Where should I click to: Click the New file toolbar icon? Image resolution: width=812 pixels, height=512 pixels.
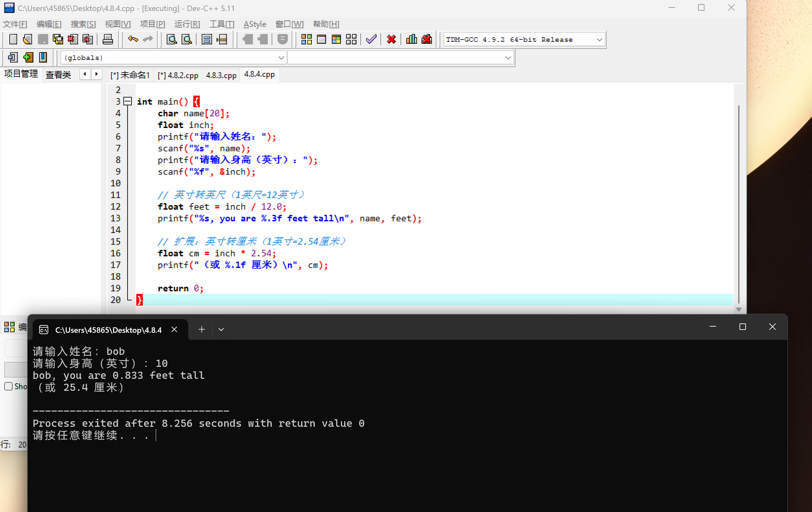[x=13, y=40]
